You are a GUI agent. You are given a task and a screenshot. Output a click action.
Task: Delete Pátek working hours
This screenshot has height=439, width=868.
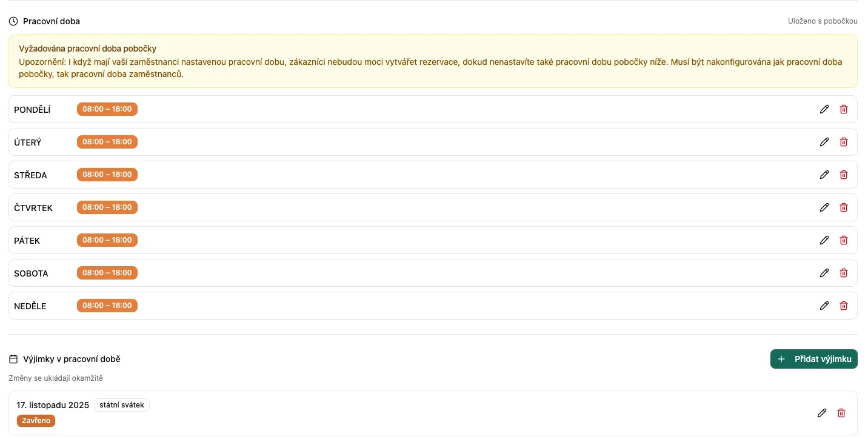click(x=843, y=240)
